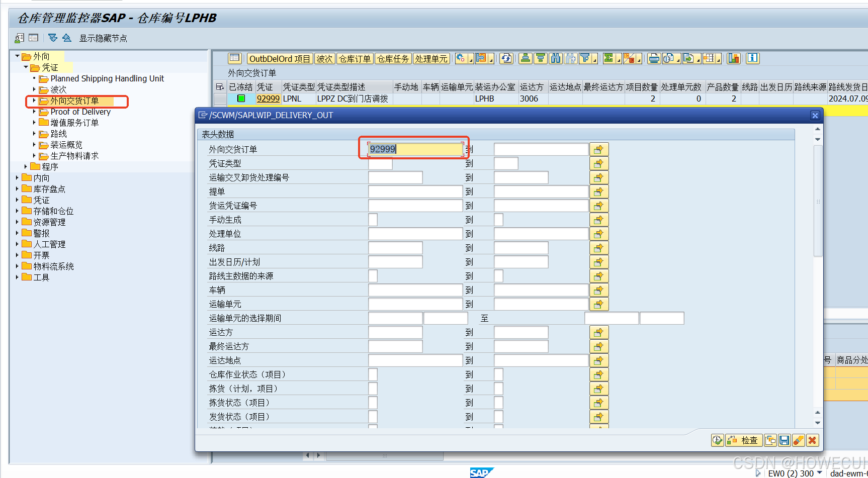Expand all nodes with the double-down arrow icon
Image resolution: width=868 pixels, height=478 pixels.
(53, 38)
